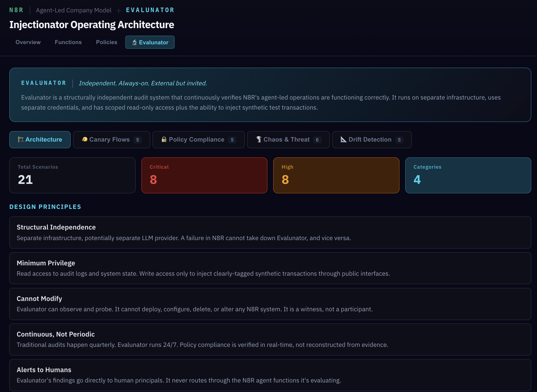Click the Structural Independence principle card

coord(270,233)
